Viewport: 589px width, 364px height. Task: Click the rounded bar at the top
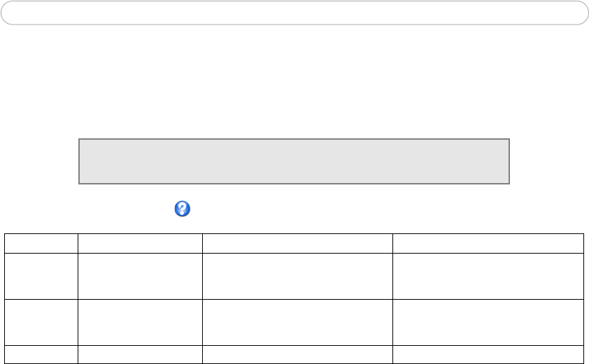pos(294,13)
